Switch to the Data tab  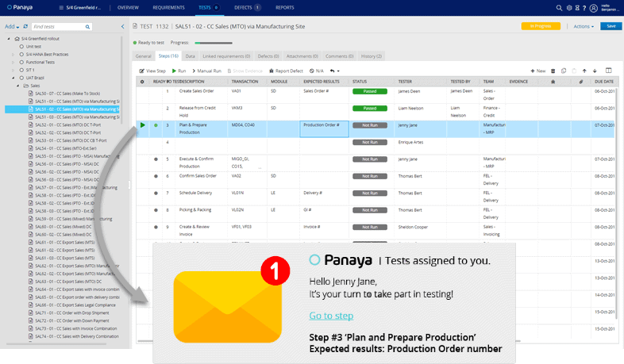pyautogui.click(x=191, y=56)
